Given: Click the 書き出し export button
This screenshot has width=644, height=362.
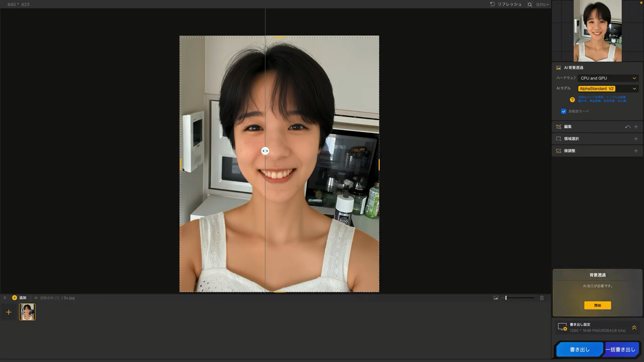Looking at the screenshot, I should 580,349.
